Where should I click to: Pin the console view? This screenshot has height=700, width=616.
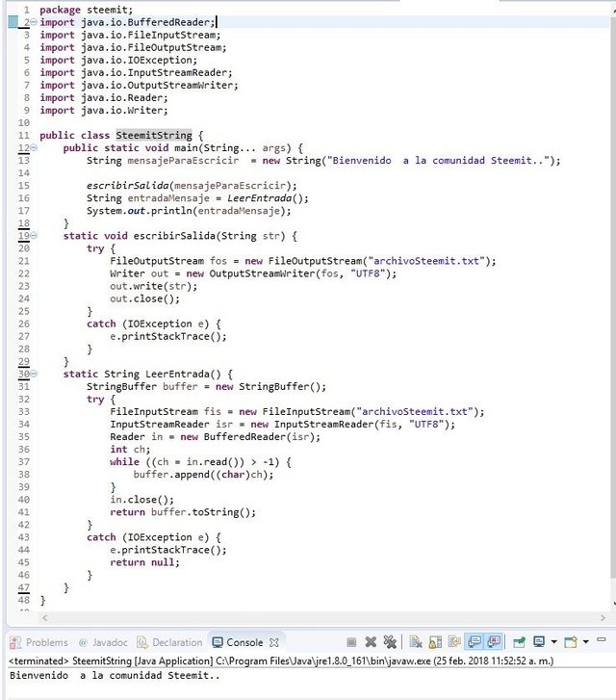point(519,642)
